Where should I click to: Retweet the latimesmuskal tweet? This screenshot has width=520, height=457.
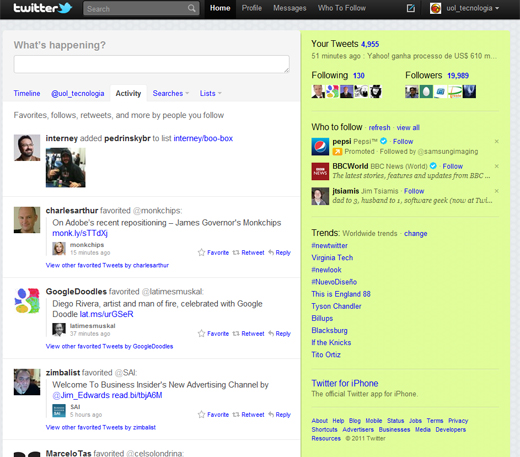(x=249, y=334)
